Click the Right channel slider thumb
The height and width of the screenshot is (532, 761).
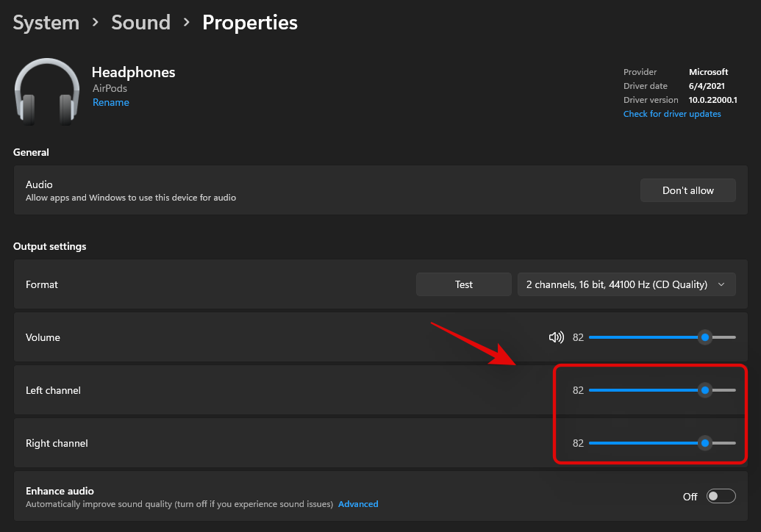(705, 443)
